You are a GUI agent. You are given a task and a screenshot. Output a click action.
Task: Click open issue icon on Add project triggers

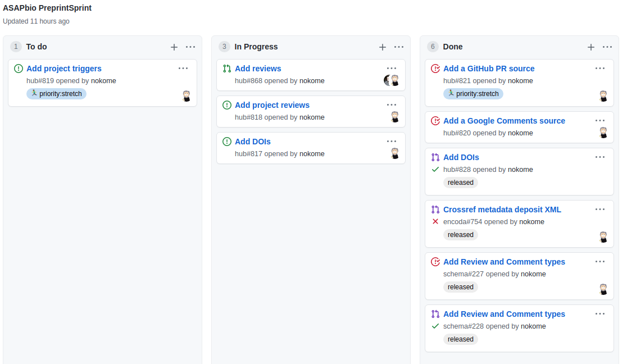[19, 69]
